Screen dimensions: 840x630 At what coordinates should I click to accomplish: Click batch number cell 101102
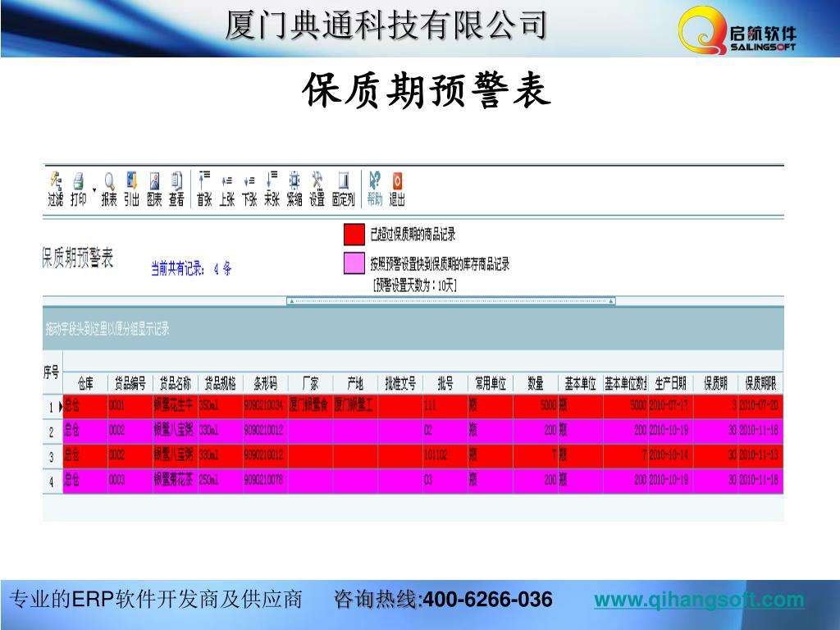point(445,455)
